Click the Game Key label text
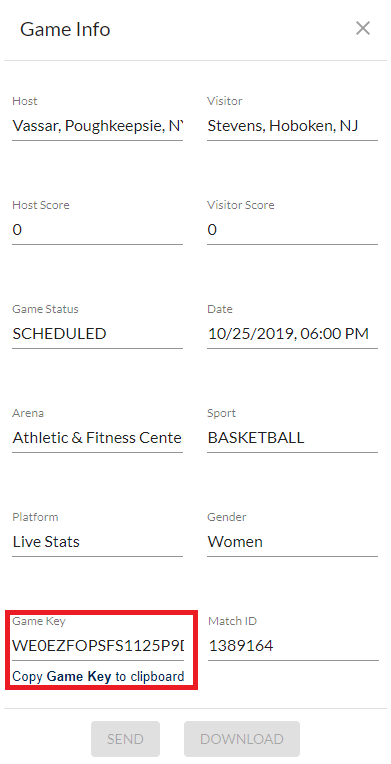Viewport: 391px width, 764px height. [39, 621]
